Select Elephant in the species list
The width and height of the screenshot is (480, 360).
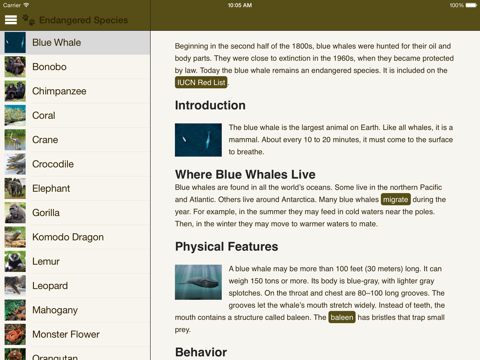click(x=75, y=189)
